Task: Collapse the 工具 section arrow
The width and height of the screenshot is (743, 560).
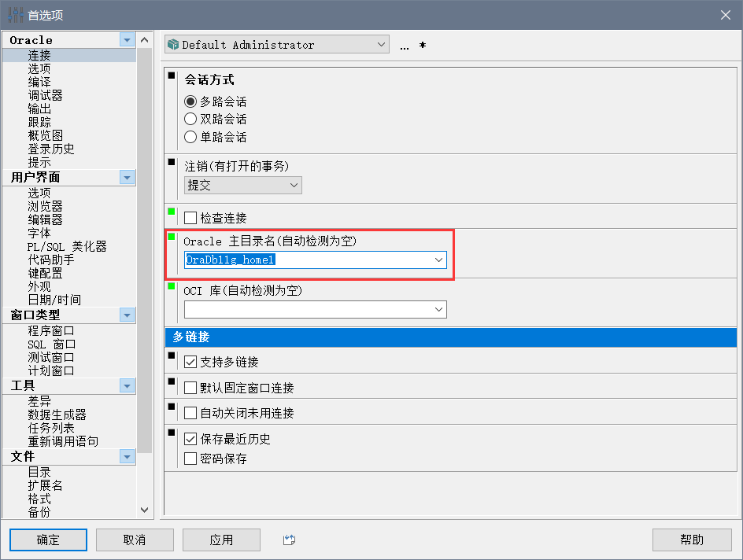Action: [127, 386]
